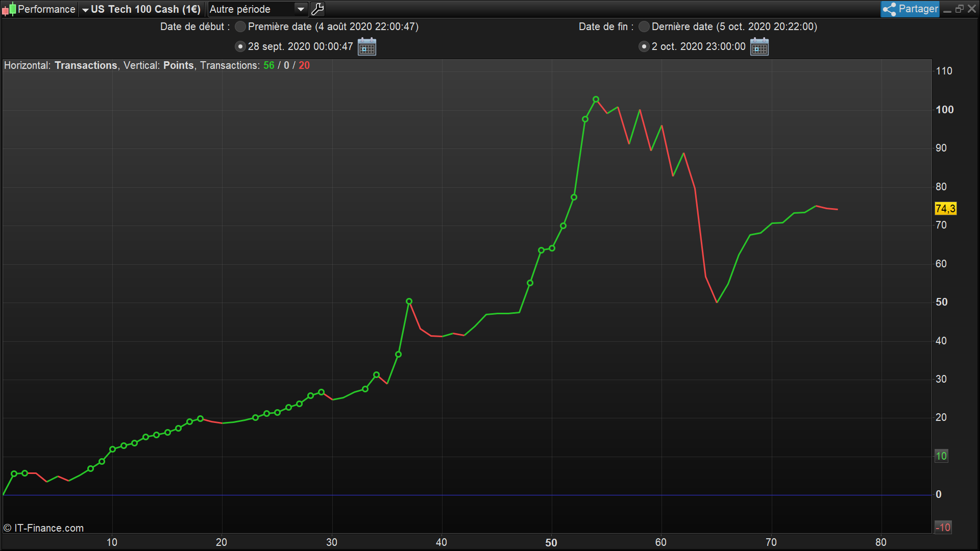Select the Dernière date radio button
980x551 pixels.
pos(644,27)
